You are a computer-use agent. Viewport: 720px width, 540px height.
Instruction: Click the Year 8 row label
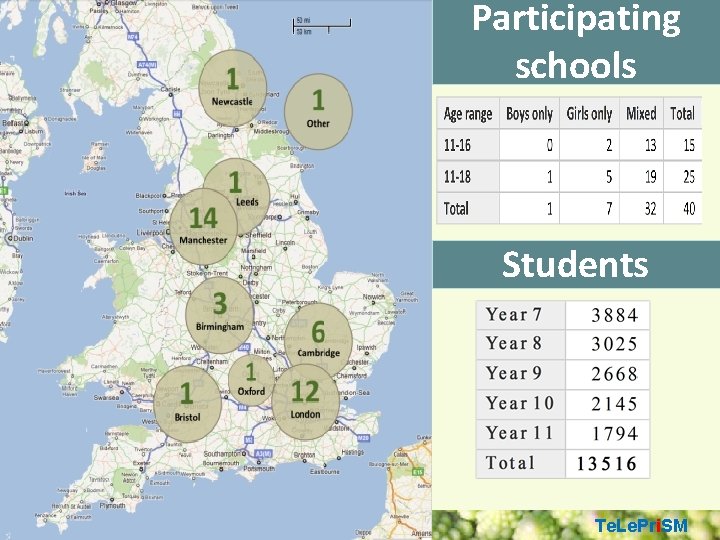521,344
